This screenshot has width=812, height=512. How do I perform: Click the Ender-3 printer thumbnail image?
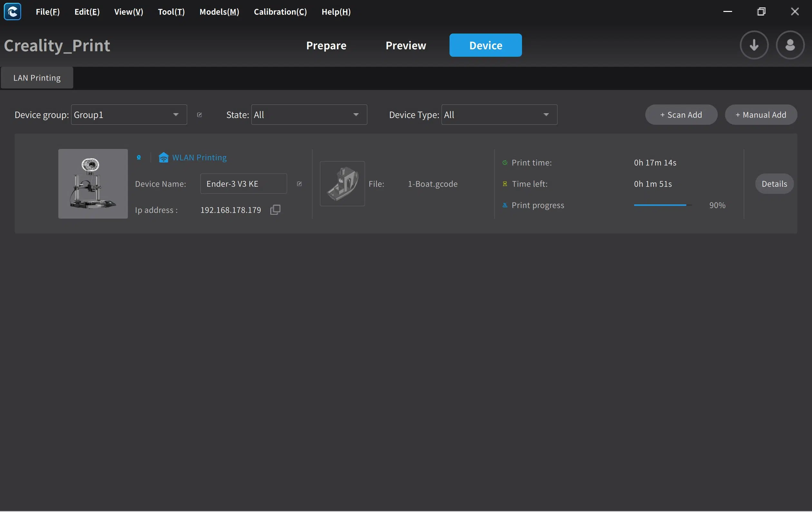(x=93, y=184)
